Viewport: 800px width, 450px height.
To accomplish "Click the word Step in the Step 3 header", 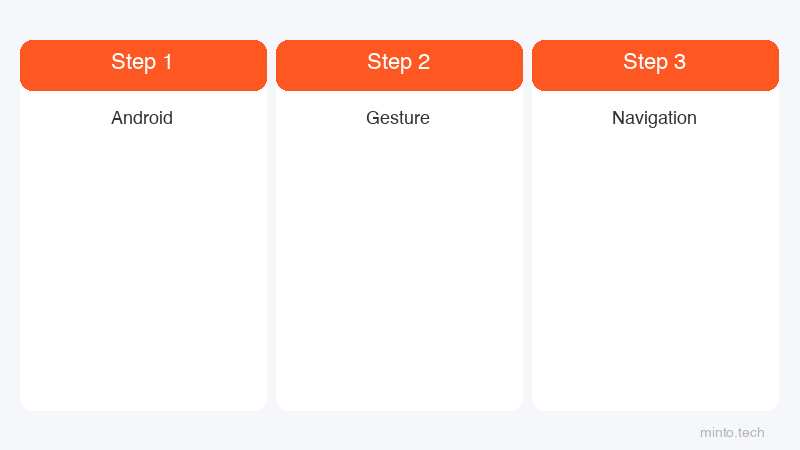I will 645,63.
